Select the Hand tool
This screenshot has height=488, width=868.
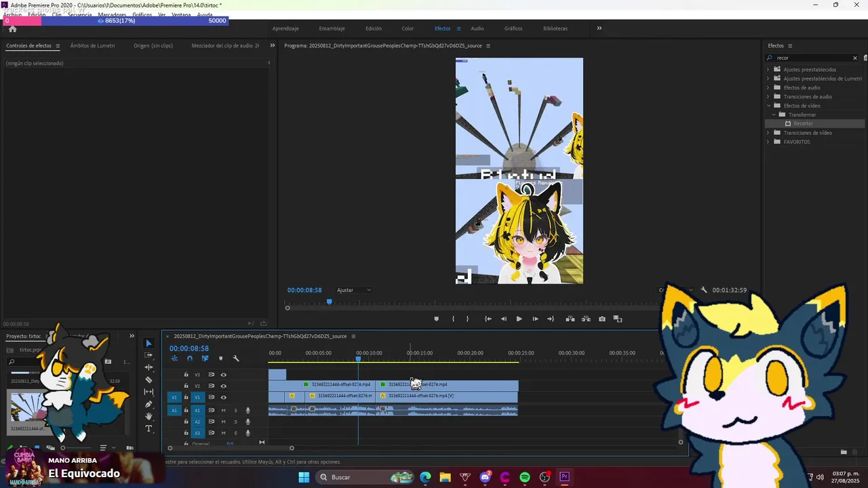[149, 416]
